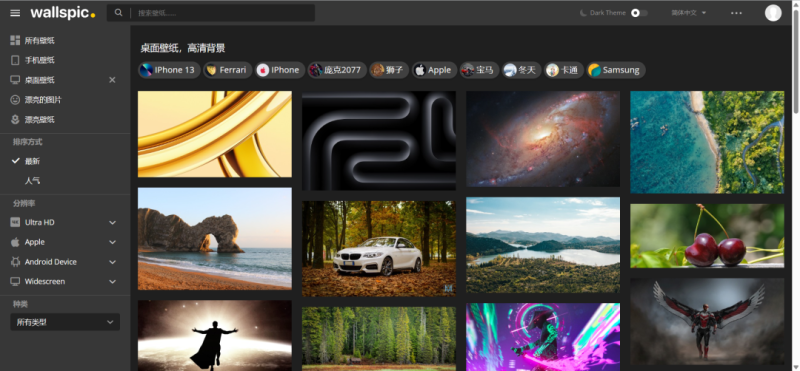This screenshot has height=371, width=800.
Task: Click the Samsung tag chip
Action: 616,70
